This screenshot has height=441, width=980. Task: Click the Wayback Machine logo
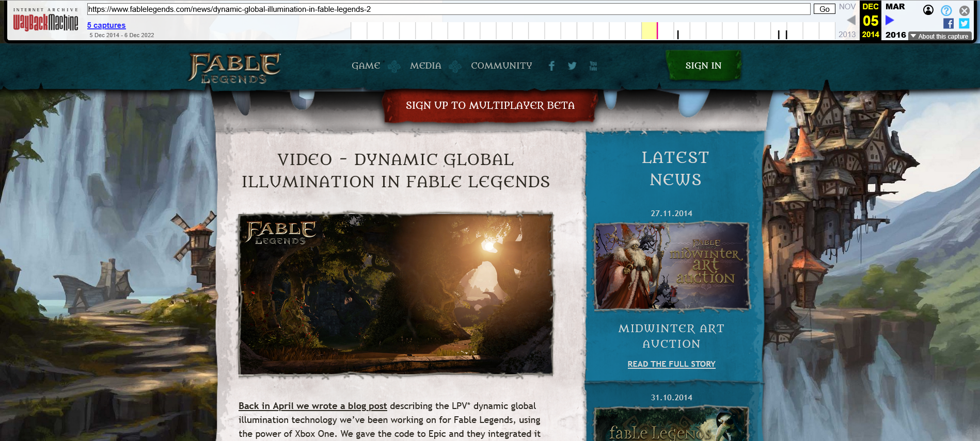45,20
